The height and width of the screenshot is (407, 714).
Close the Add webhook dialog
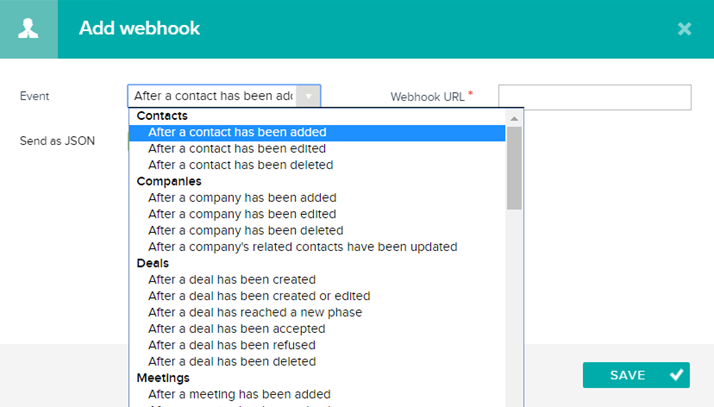click(684, 29)
